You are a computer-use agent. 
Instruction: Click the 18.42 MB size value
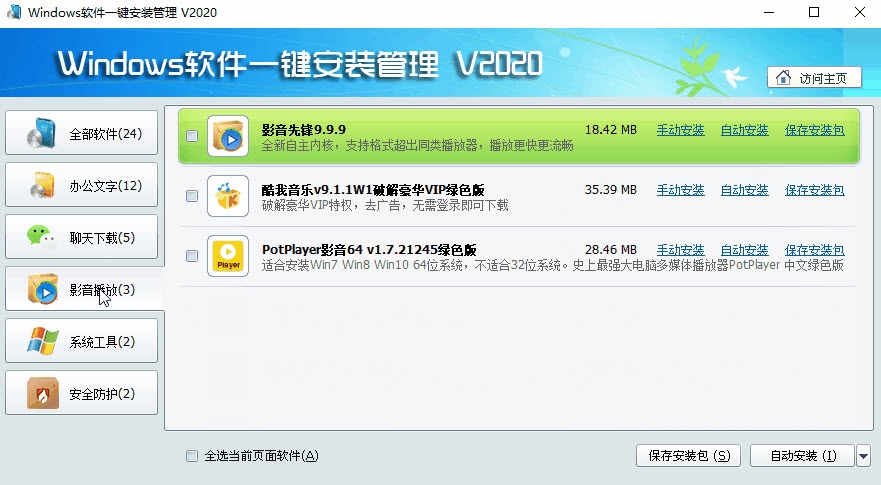[611, 130]
